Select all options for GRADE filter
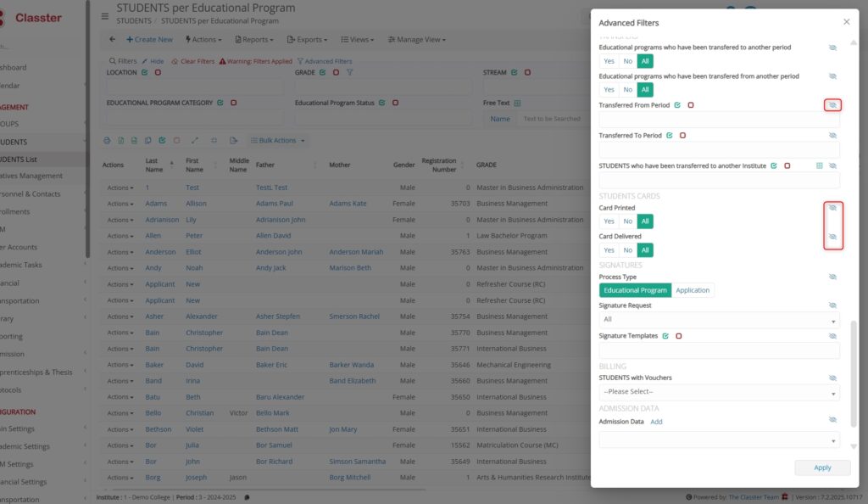 tap(323, 73)
